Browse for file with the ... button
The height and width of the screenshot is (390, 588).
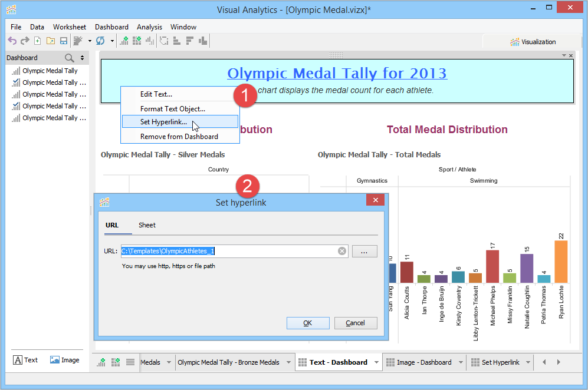[x=364, y=252]
